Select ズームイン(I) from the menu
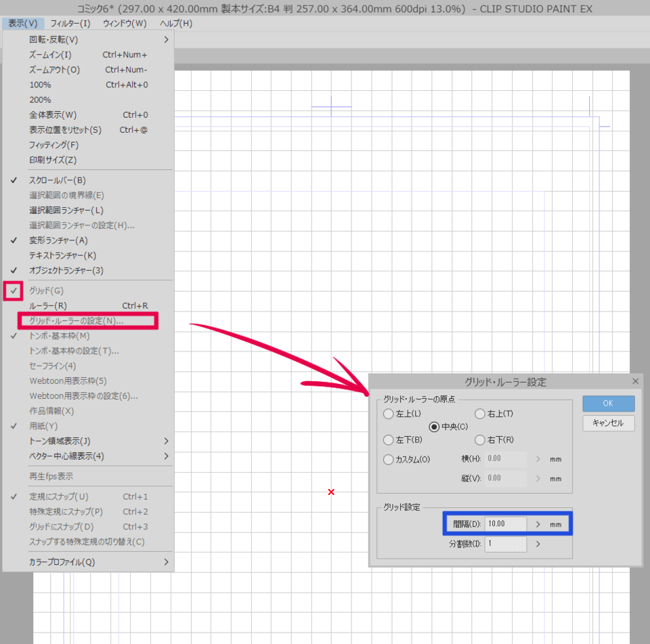 coord(50,55)
